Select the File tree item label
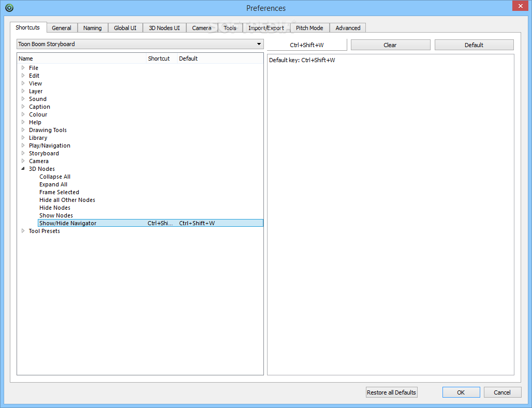 click(34, 68)
